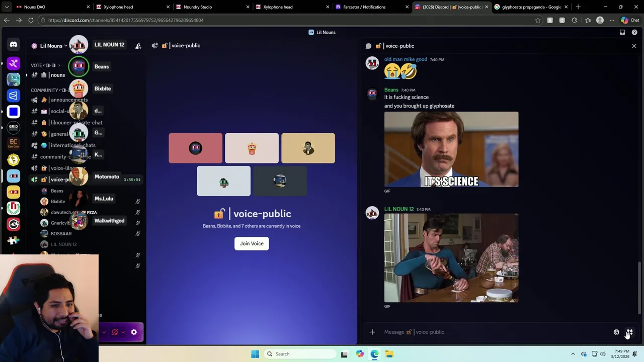Click the dark gray participant tile
Screen dimensions: 644x362
coord(280,181)
